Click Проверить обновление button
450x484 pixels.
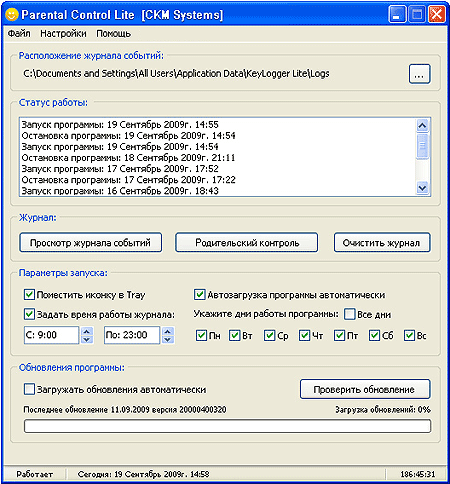point(365,389)
